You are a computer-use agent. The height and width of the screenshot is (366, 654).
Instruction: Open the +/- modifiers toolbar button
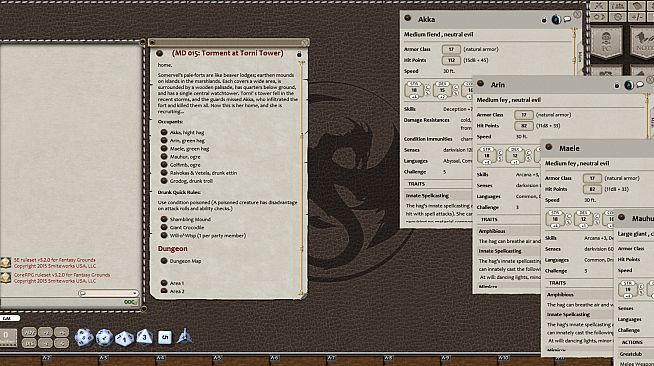tap(636, 17)
